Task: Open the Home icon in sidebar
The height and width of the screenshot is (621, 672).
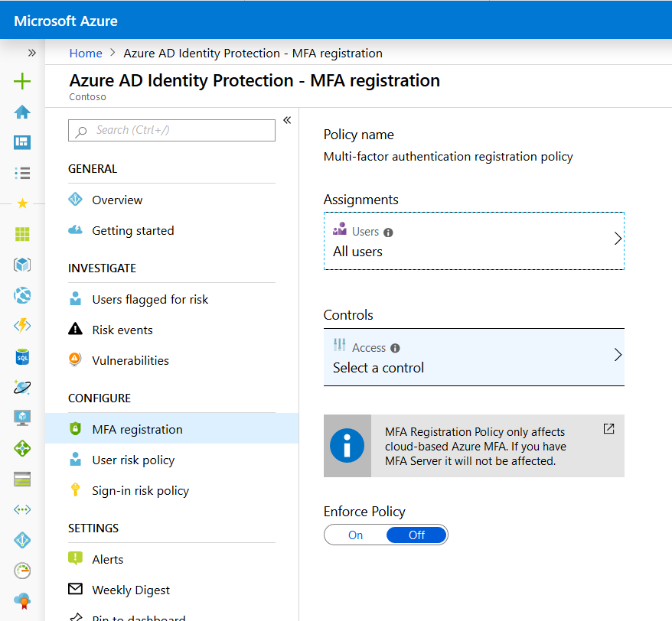Action: tap(22, 112)
